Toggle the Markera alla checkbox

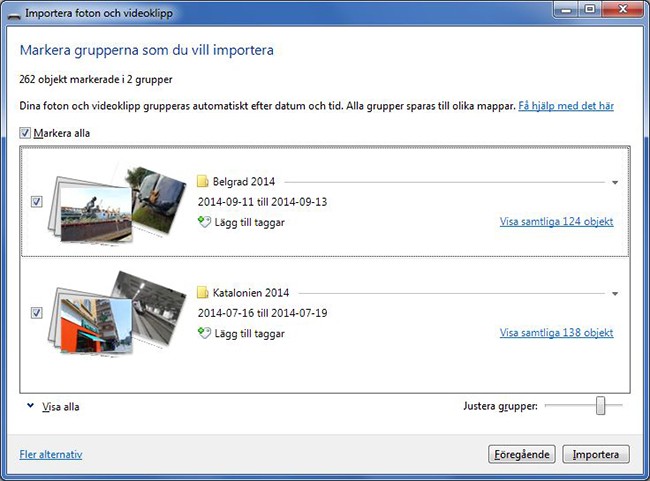(26, 133)
